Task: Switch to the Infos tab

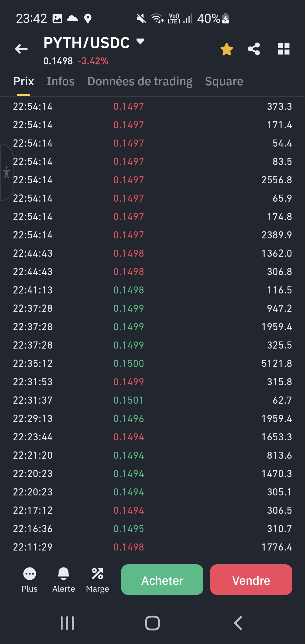Action: click(60, 81)
